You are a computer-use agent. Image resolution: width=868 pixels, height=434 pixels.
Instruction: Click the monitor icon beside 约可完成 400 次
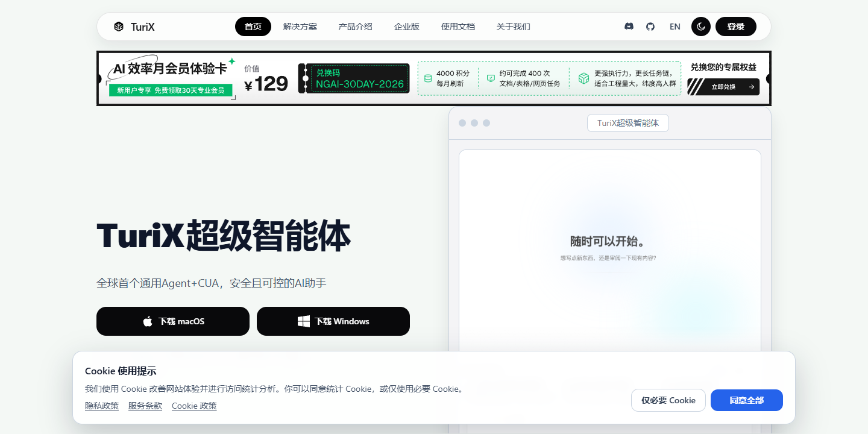point(491,78)
